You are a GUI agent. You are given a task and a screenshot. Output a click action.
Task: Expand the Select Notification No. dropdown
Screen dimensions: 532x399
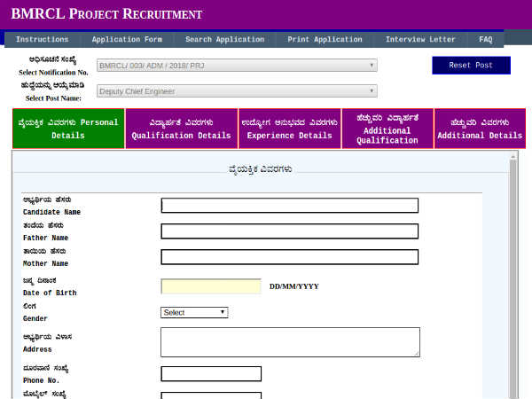tap(237, 66)
